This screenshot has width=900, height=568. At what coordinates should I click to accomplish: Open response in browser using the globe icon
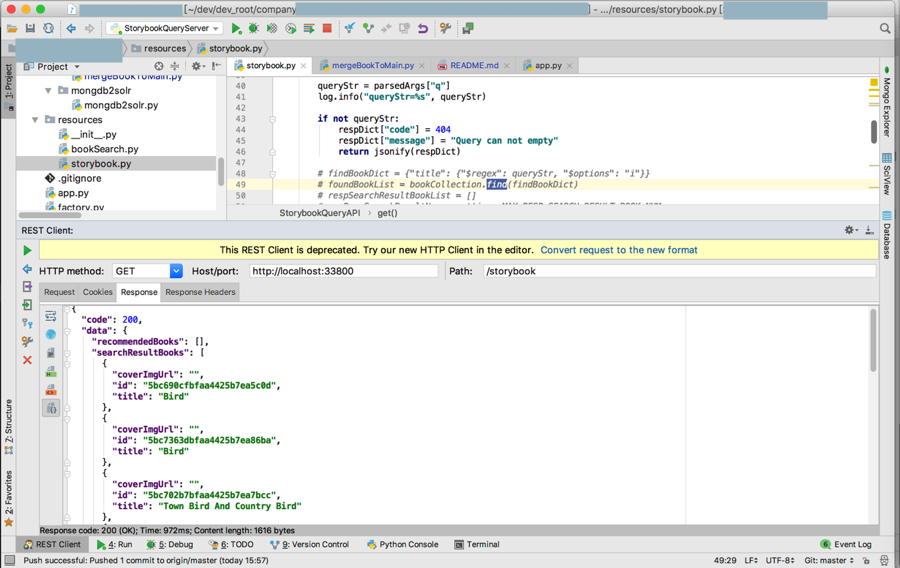click(x=51, y=334)
